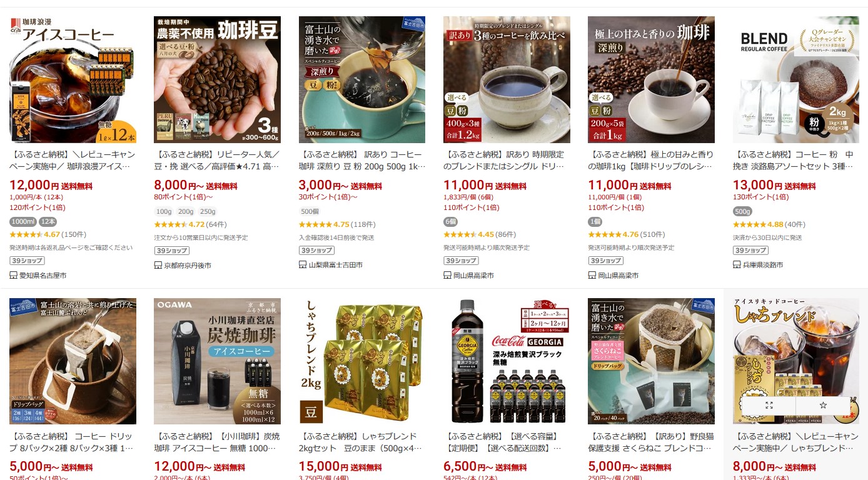Select the 250g size chip
The image size is (868, 480).
coord(208,211)
